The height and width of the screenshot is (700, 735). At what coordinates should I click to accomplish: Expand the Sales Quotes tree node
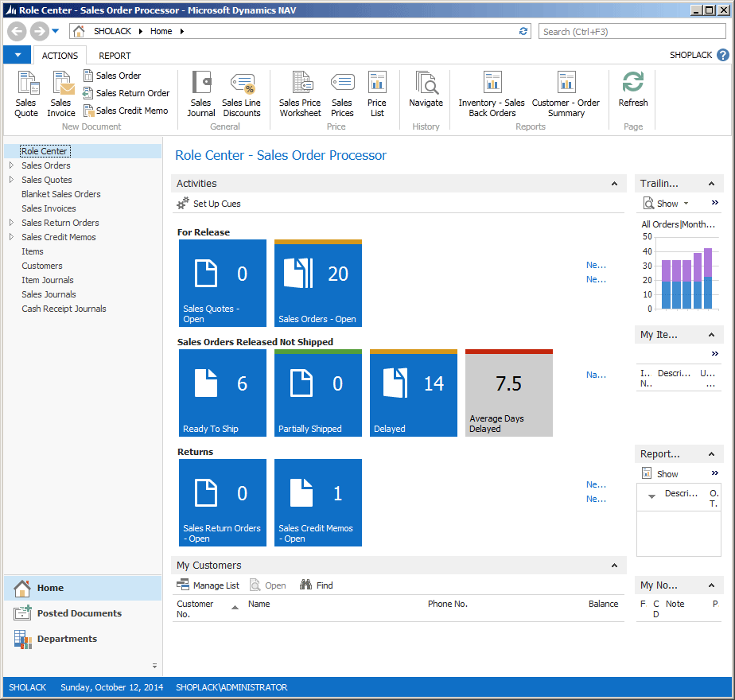[x=12, y=180]
